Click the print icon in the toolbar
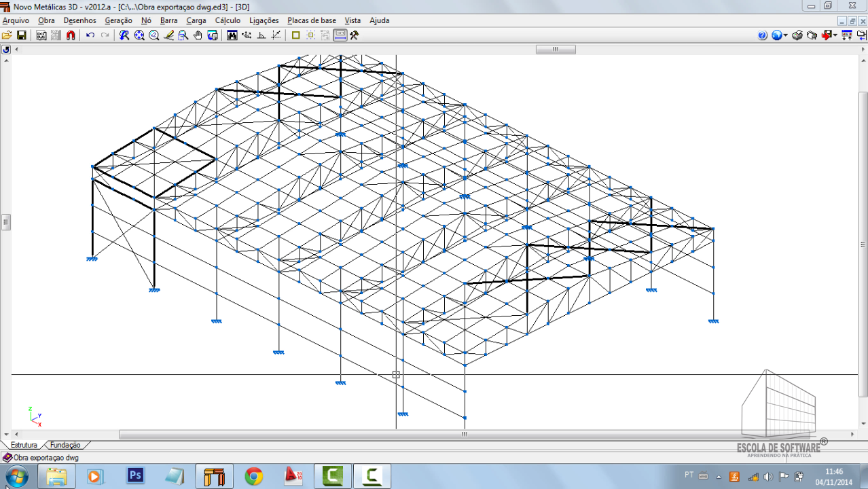 (797, 35)
